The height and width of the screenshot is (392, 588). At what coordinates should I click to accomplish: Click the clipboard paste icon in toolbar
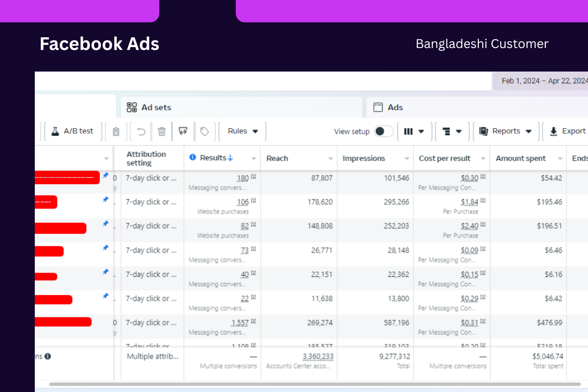tap(116, 131)
